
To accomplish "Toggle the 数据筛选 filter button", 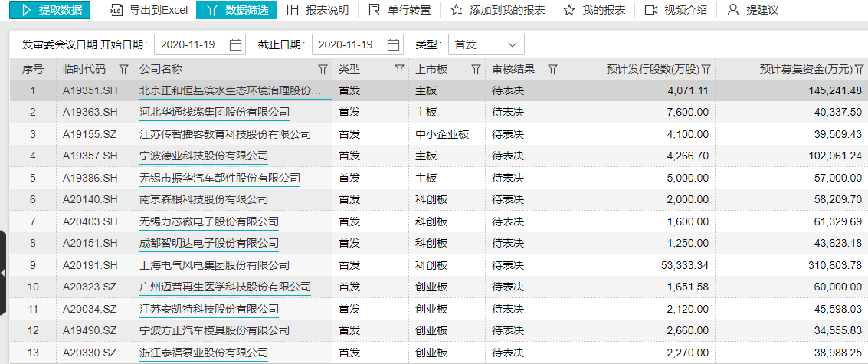I will [237, 9].
